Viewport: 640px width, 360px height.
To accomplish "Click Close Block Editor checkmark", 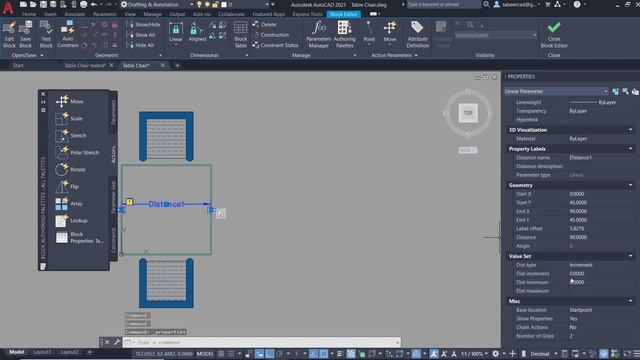I will click(554, 28).
